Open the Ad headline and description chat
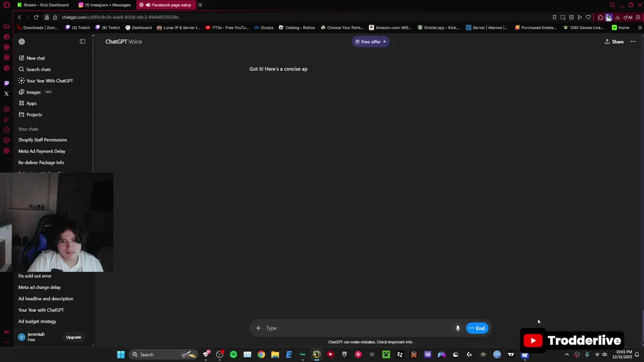Viewport: 644px width, 362px height. (46, 299)
